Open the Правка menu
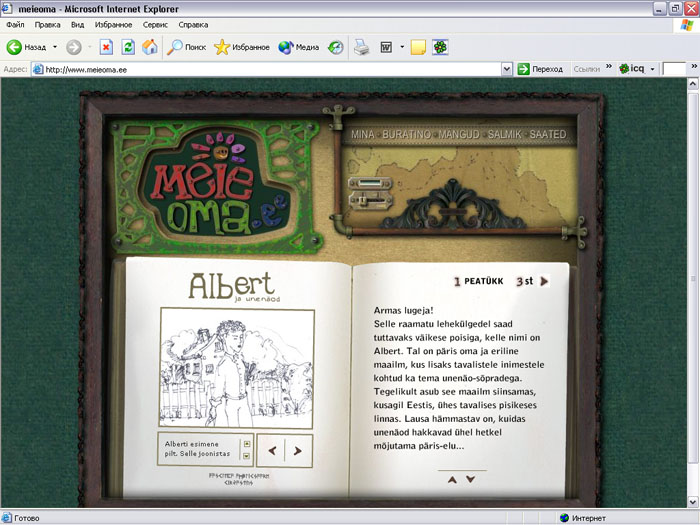The width and height of the screenshot is (700, 525). click(47, 25)
